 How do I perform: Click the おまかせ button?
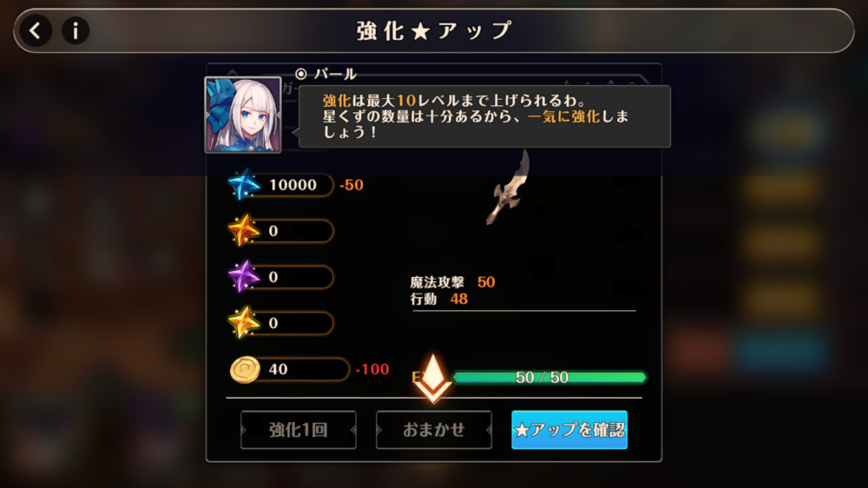coord(433,430)
